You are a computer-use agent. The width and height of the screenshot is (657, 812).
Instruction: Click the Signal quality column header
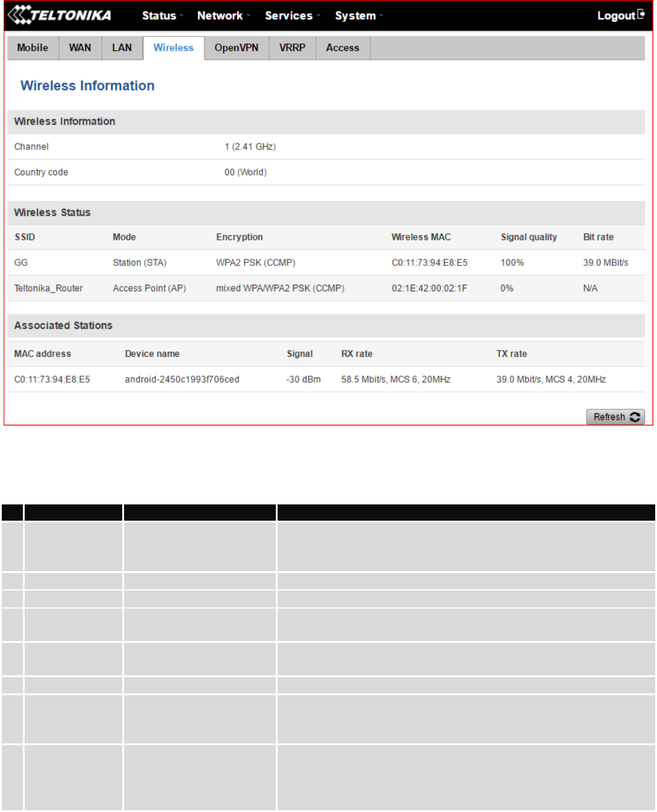click(x=529, y=237)
